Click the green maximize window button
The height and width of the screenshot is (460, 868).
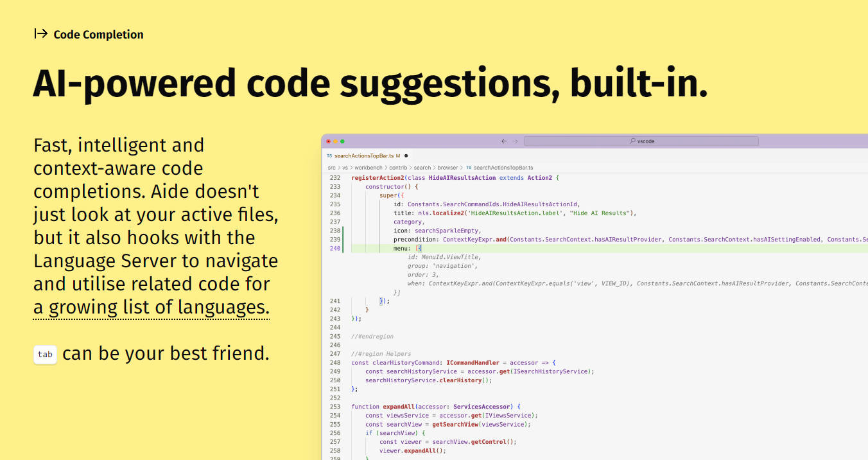(342, 141)
